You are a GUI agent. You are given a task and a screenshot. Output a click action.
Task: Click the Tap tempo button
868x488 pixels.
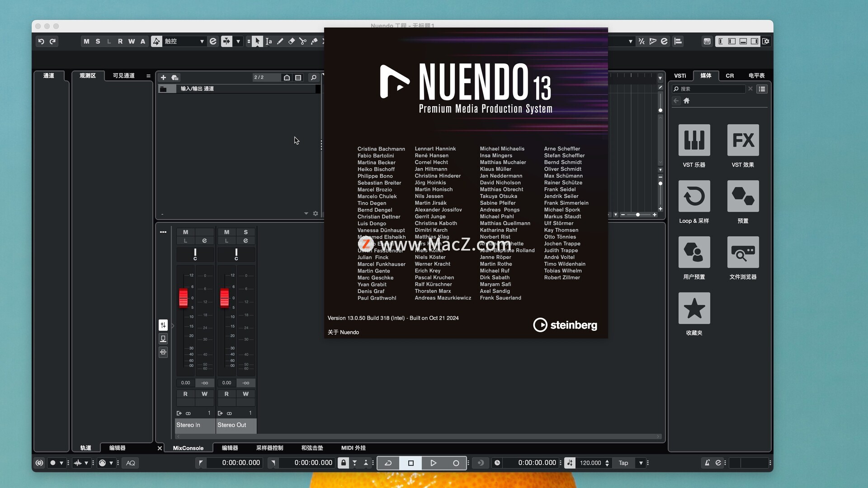623,463
